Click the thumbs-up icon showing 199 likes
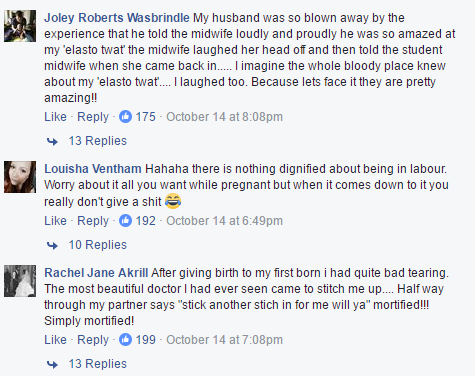 coord(126,340)
